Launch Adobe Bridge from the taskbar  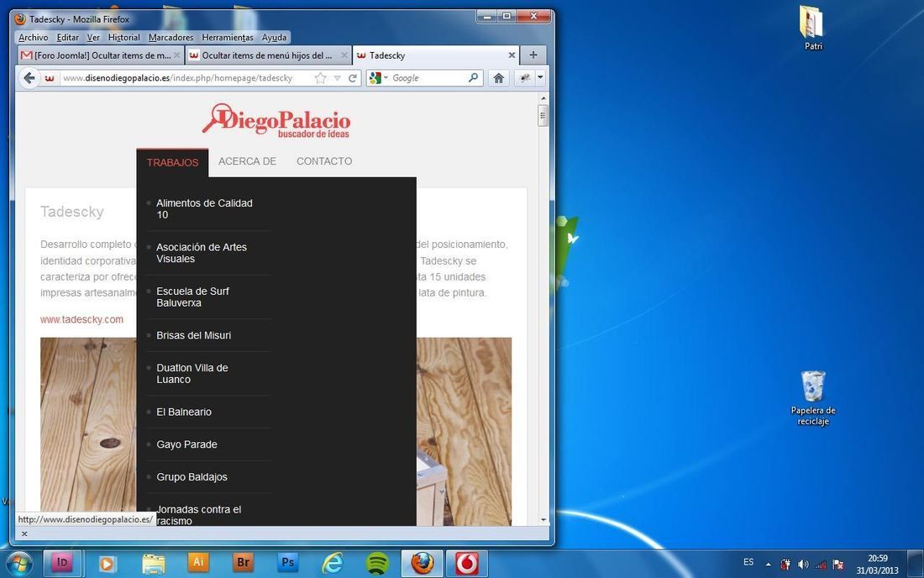point(243,563)
